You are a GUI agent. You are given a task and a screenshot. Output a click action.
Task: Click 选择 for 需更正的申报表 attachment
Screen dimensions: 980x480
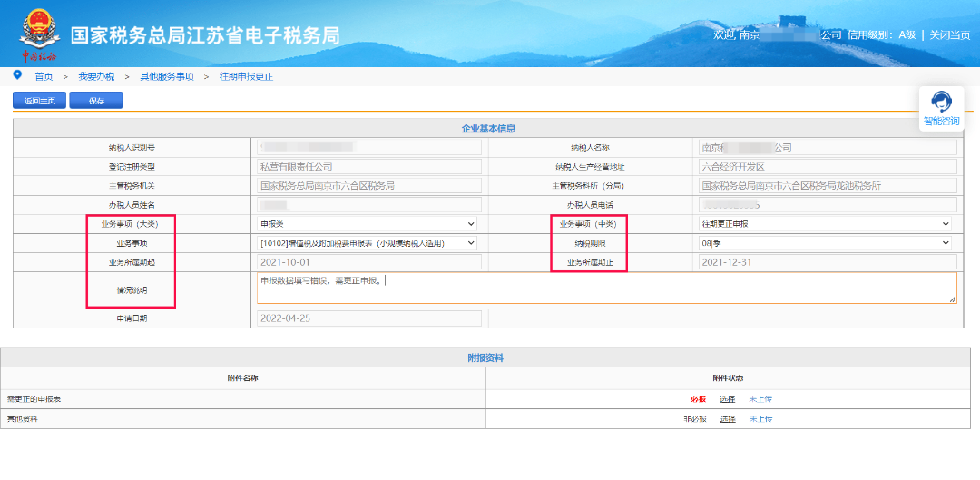point(728,399)
